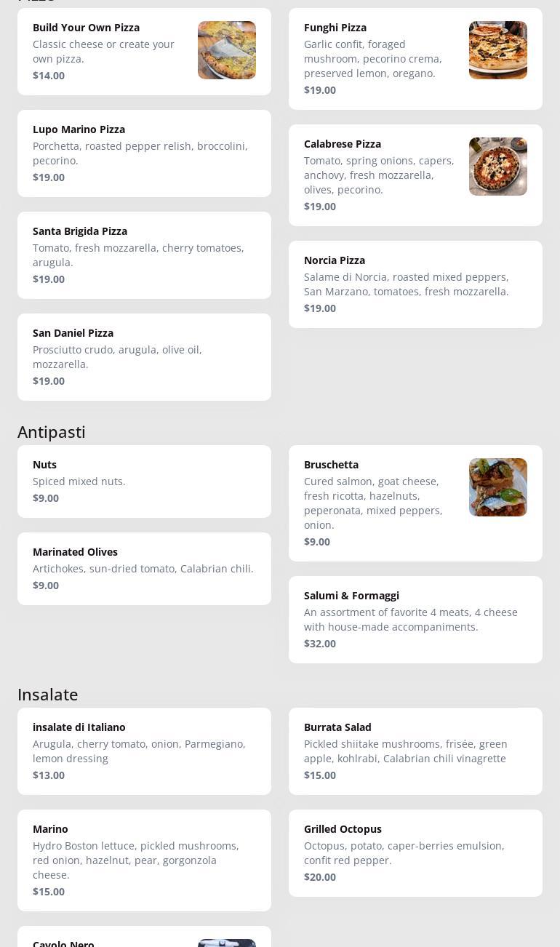Image resolution: width=560 pixels, height=947 pixels.
Task: Click the Build Your Own Pizza photo
Action: 226,50
